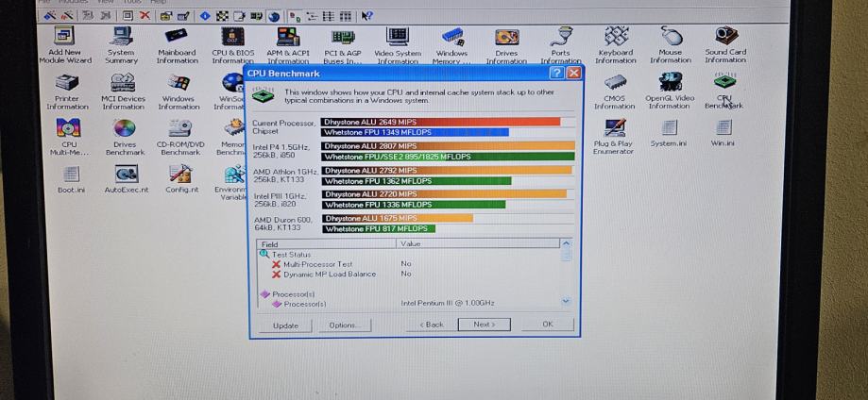Click the 'Whetstone FPU 1349 MFLOPS' bar
868x400 pixels.
[416, 133]
